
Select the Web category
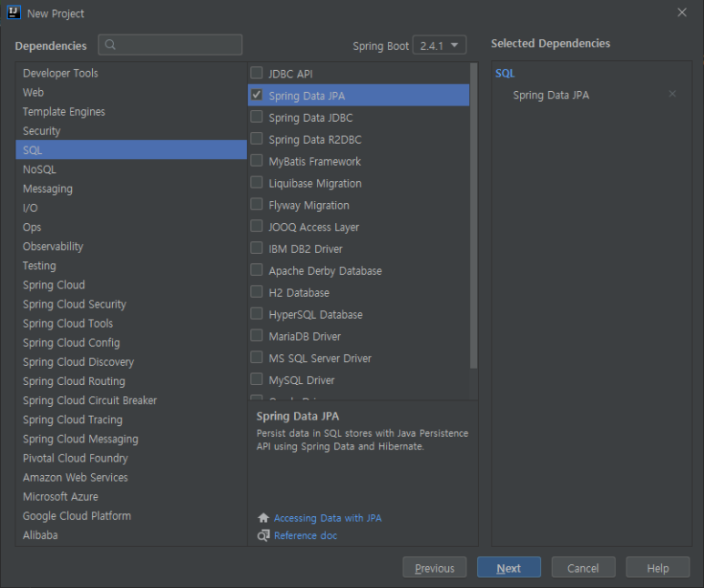pos(131,93)
